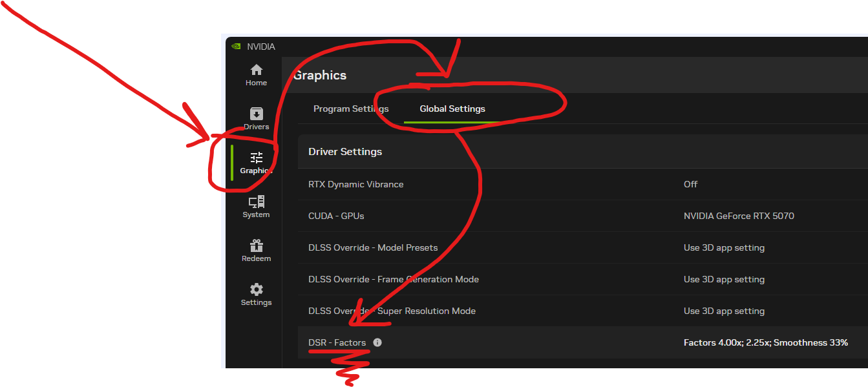The image size is (868, 387).
Task: Open the Home page in sidebar
Action: tap(256, 75)
